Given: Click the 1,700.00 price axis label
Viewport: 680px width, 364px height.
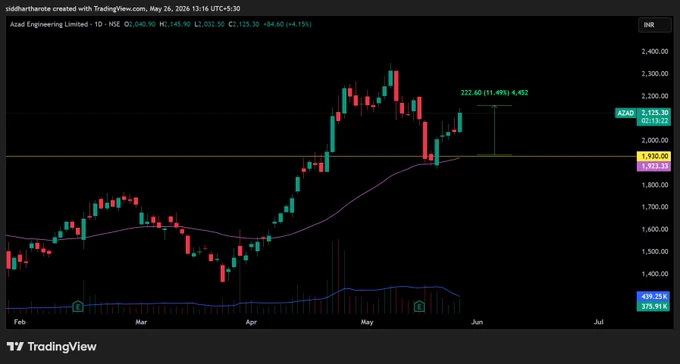Looking at the screenshot, I should pos(654,207).
